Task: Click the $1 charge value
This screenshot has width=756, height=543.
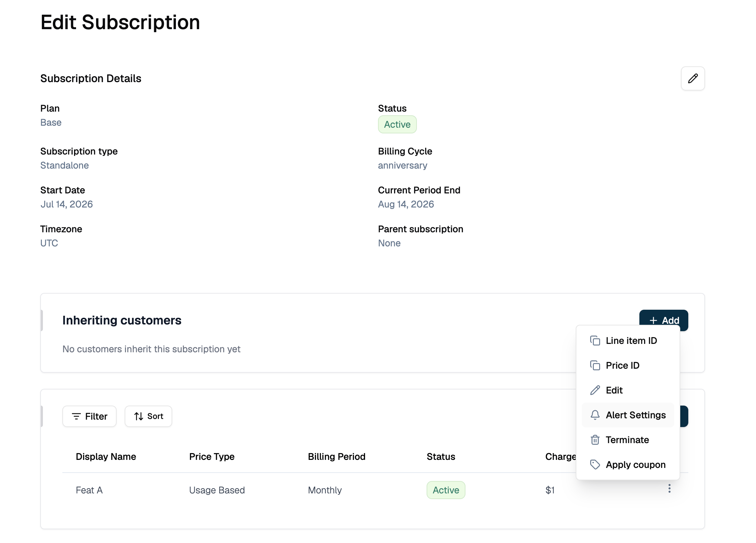Action: coord(550,490)
